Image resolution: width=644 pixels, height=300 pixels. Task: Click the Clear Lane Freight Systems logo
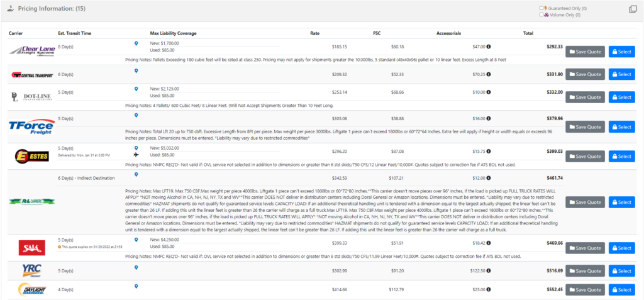32,50
